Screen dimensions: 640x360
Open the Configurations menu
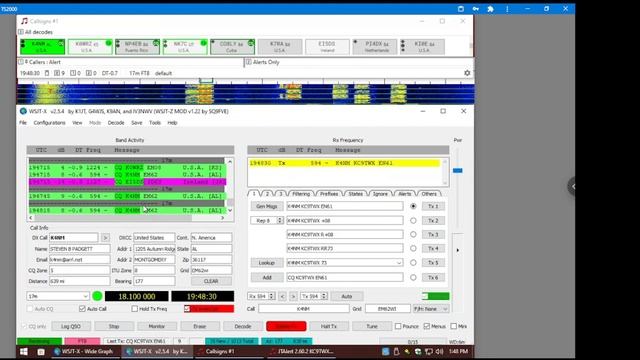(x=49, y=122)
